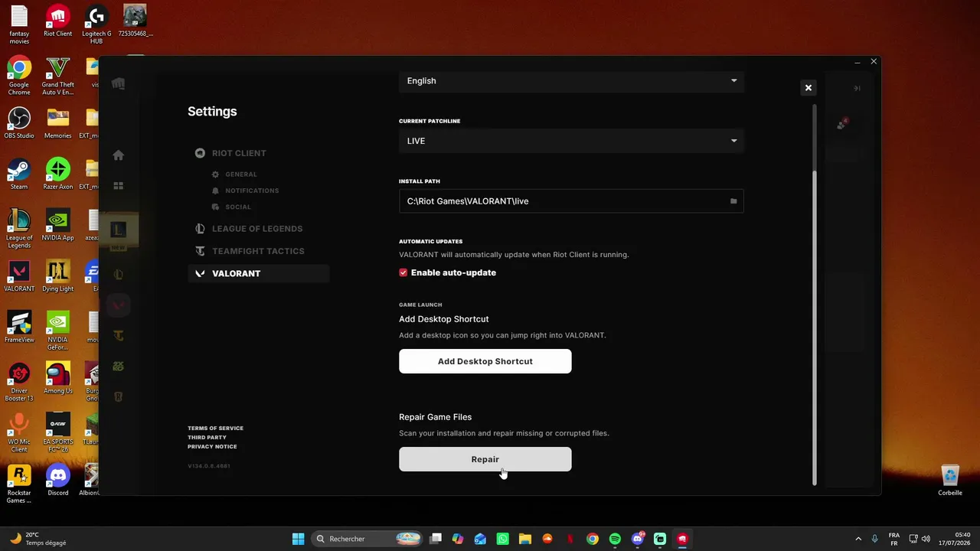Select the fantasy movies file on desktop
This screenshot has width=980, height=551.
(19, 24)
